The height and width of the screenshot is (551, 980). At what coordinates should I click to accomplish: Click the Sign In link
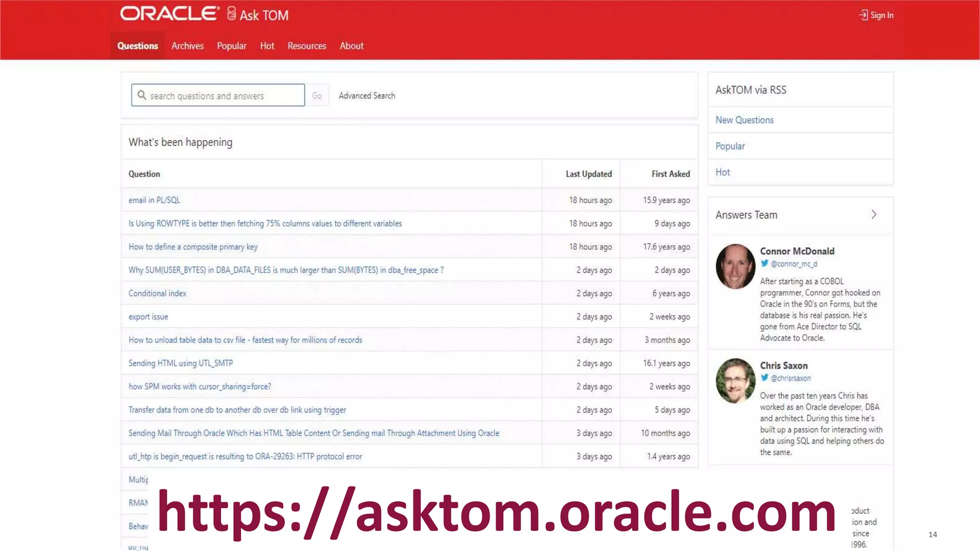[x=881, y=15]
